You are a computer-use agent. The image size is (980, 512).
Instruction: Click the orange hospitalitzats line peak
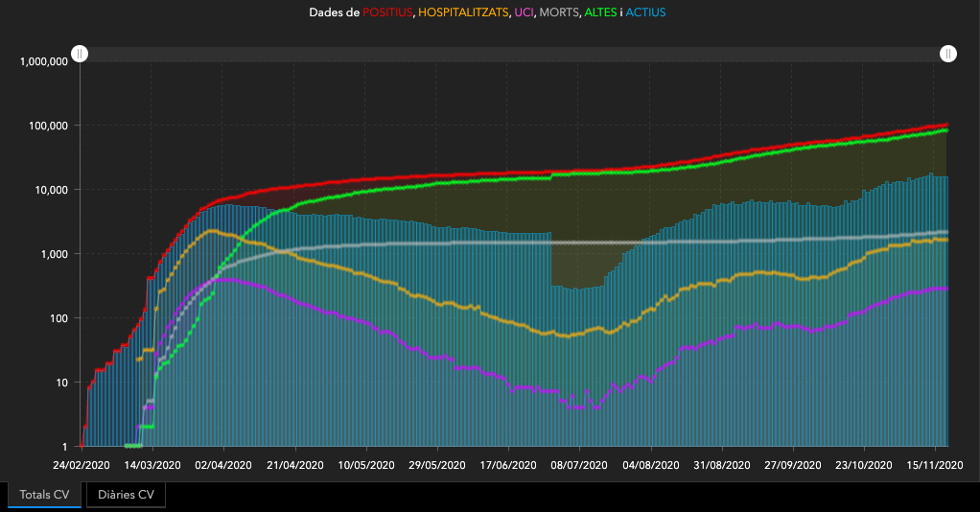click(x=211, y=231)
